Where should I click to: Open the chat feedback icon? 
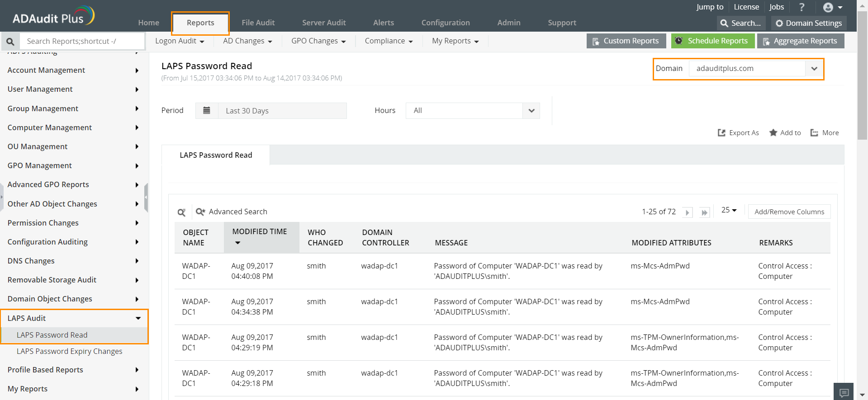pos(844,392)
